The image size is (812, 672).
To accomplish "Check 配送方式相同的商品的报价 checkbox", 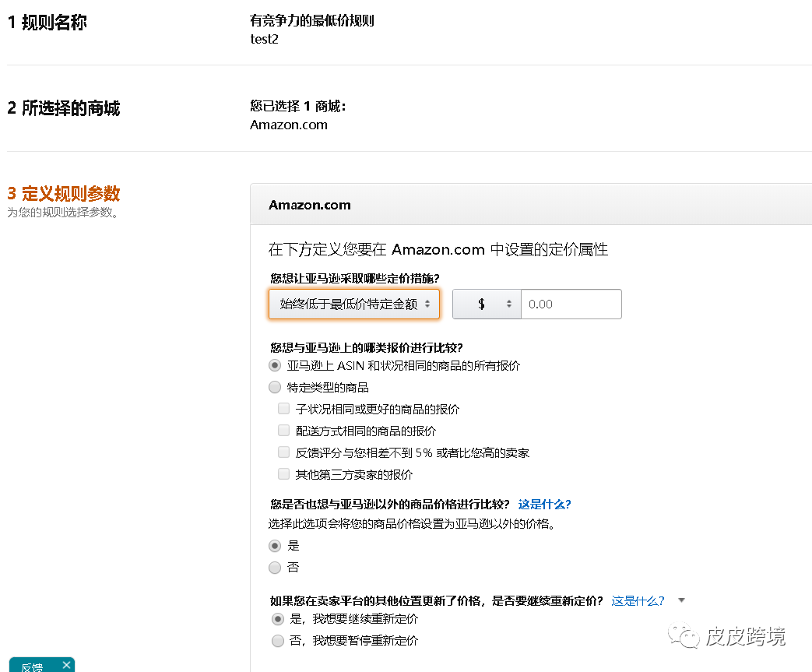I will point(284,431).
